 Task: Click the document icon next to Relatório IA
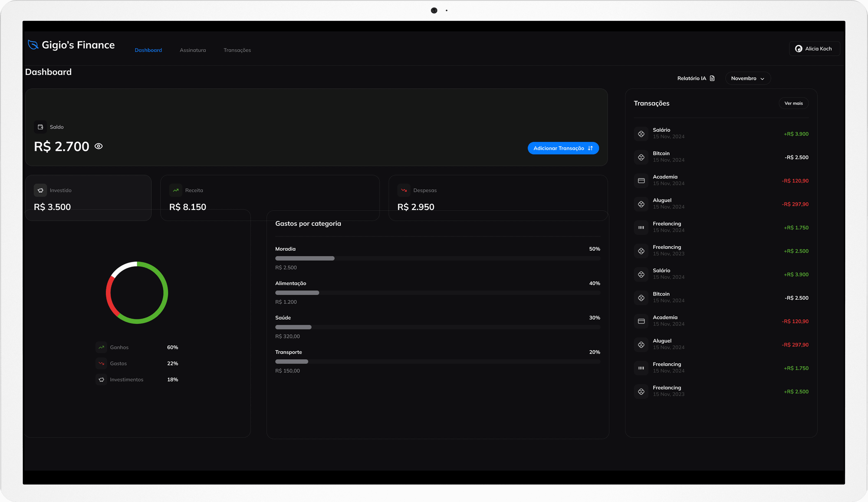tap(712, 78)
